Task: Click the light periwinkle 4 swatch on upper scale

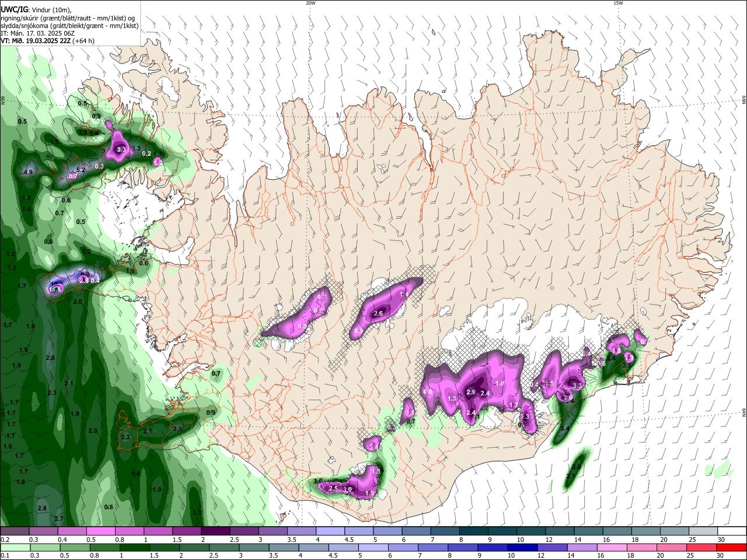Action: click(330, 531)
